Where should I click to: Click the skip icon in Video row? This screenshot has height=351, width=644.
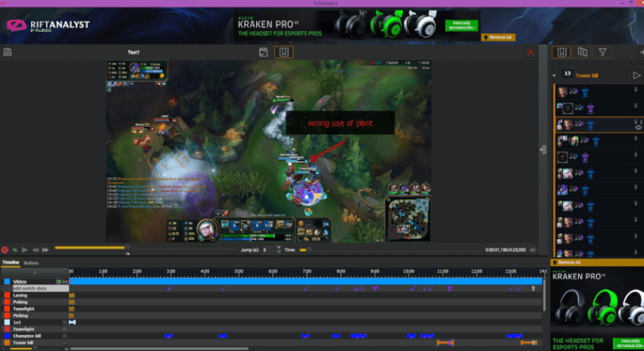[65, 282]
